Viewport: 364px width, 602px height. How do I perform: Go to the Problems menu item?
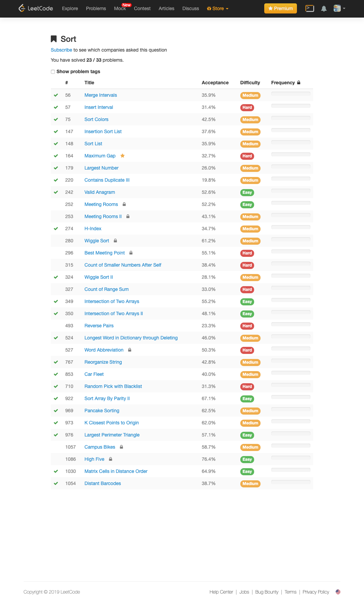96,8
